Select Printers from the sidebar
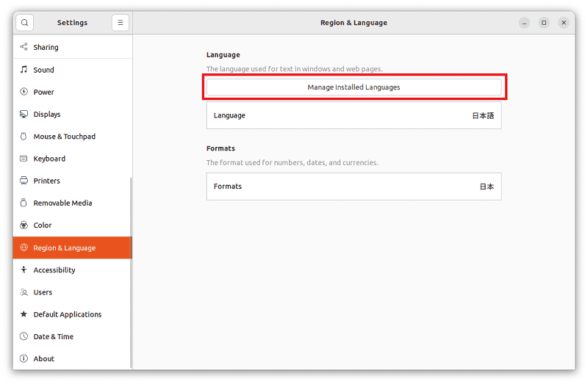The image size is (588, 384). [x=72, y=181]
